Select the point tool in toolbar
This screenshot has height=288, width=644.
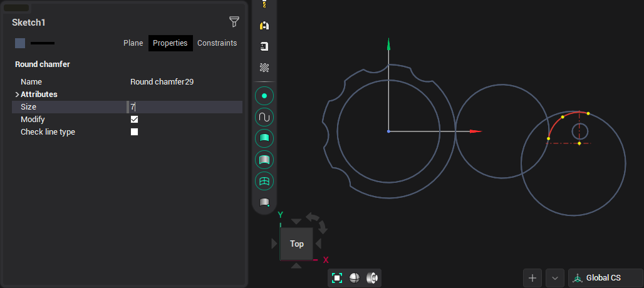[264, 96]
